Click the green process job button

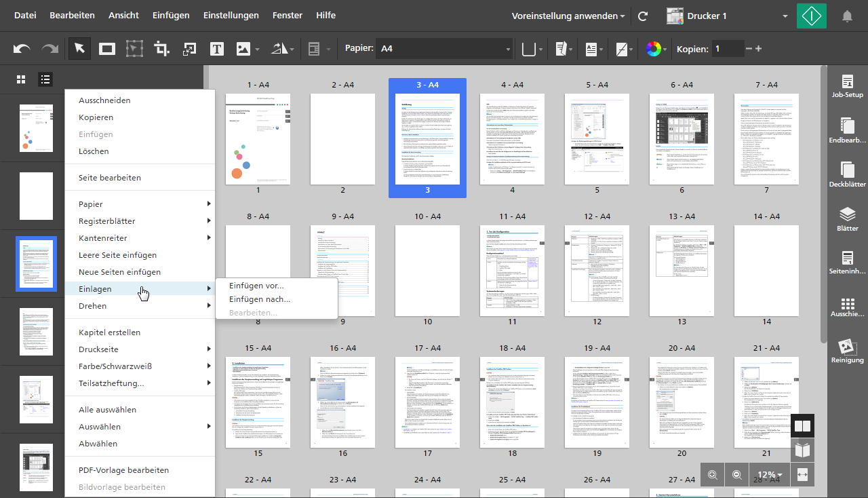[812, 16]
